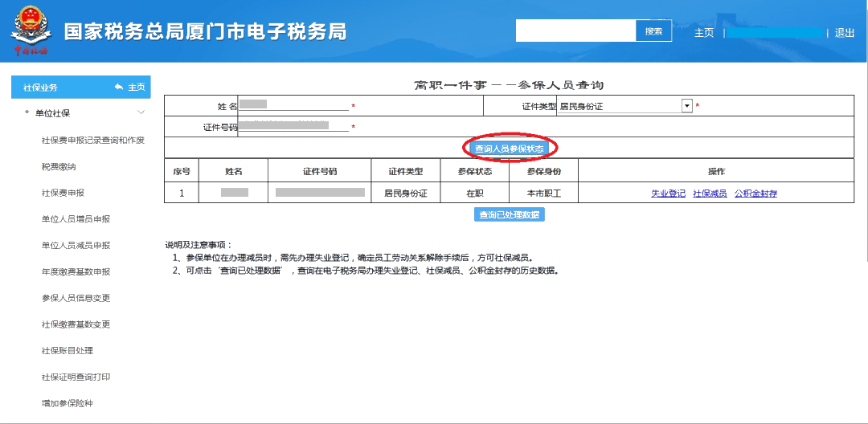This screenshot has height=424, width=868.
Task: Click 查询已处理数据 button
Action: [510, 215]
